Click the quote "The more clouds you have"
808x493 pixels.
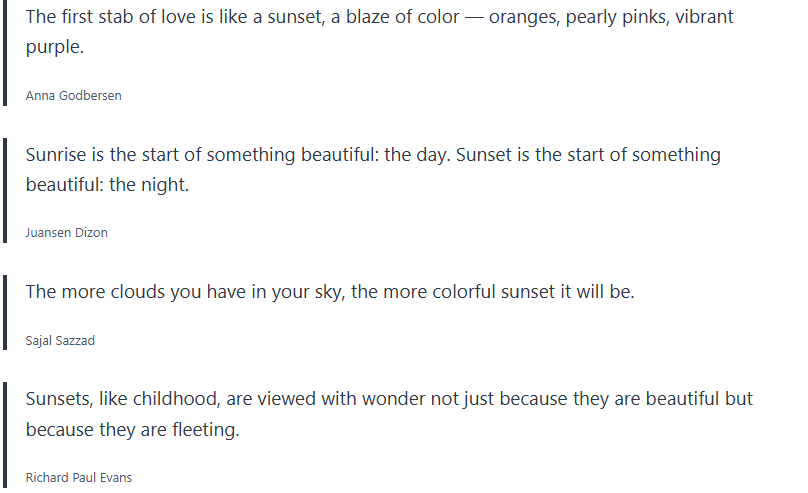pyautogui.click(x=330, y=292)
